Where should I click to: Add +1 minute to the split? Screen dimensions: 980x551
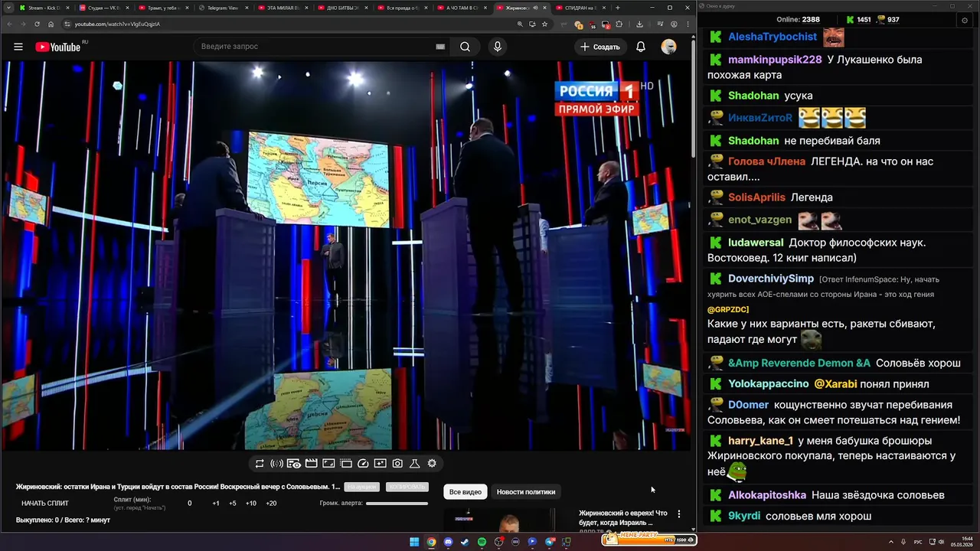pyautogui.click(x=216, y=504)
